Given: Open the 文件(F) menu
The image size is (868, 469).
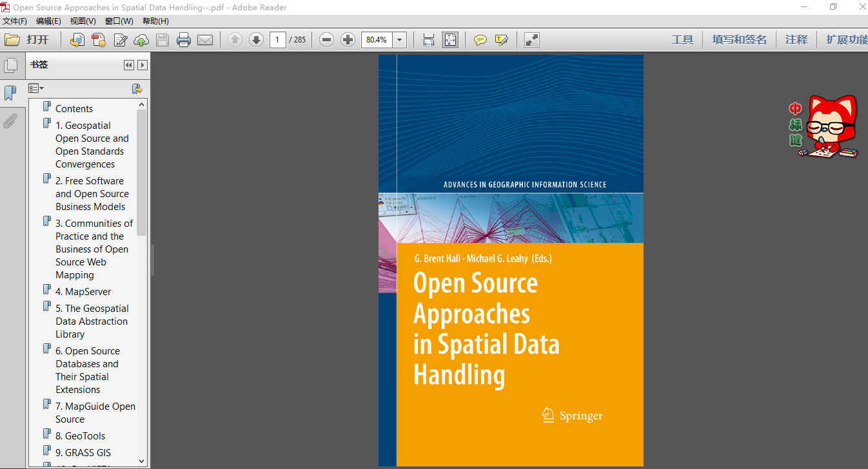Looking at the screenshot, I should pos(15,21).
